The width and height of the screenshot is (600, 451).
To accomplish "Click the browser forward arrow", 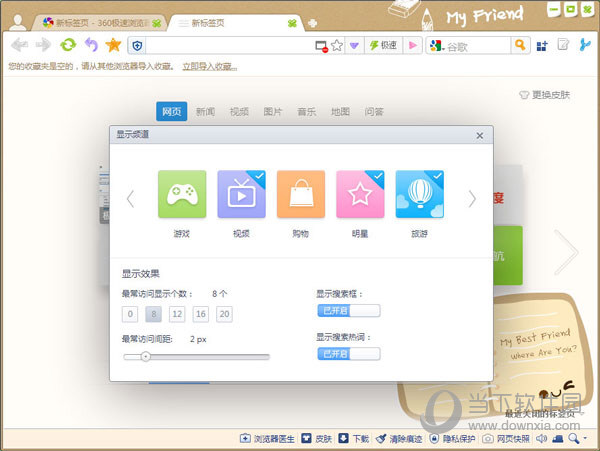I will (43, 45).
